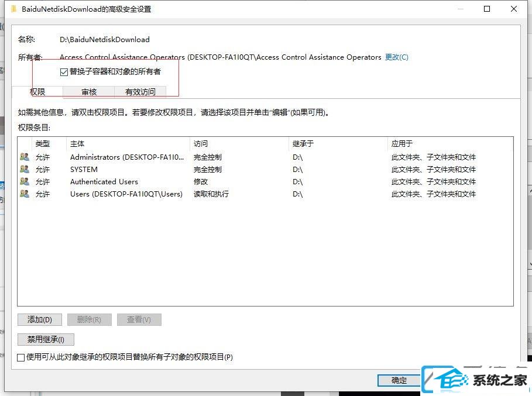Click user group icon for Users row

[25, 194]
